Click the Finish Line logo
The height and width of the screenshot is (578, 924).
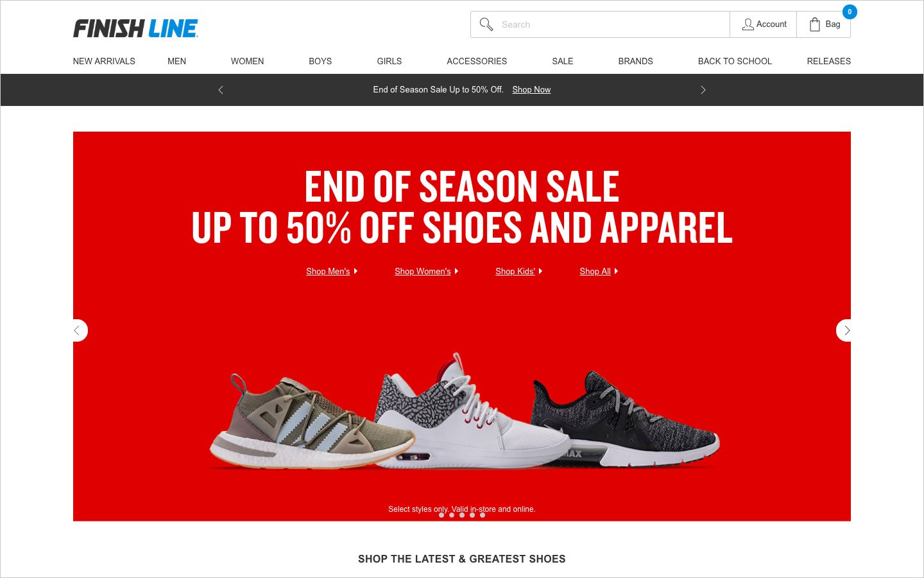135,28
